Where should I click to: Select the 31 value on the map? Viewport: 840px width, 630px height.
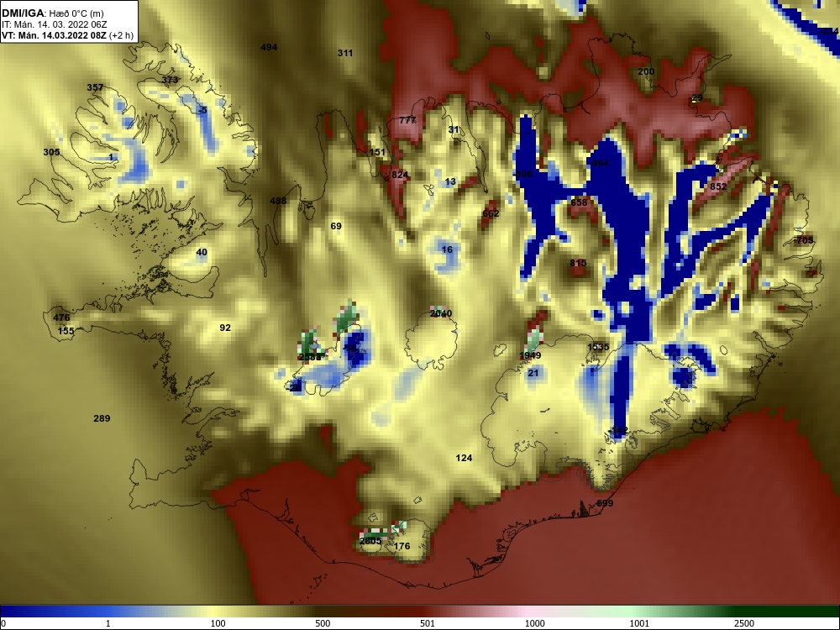point(454,129)
